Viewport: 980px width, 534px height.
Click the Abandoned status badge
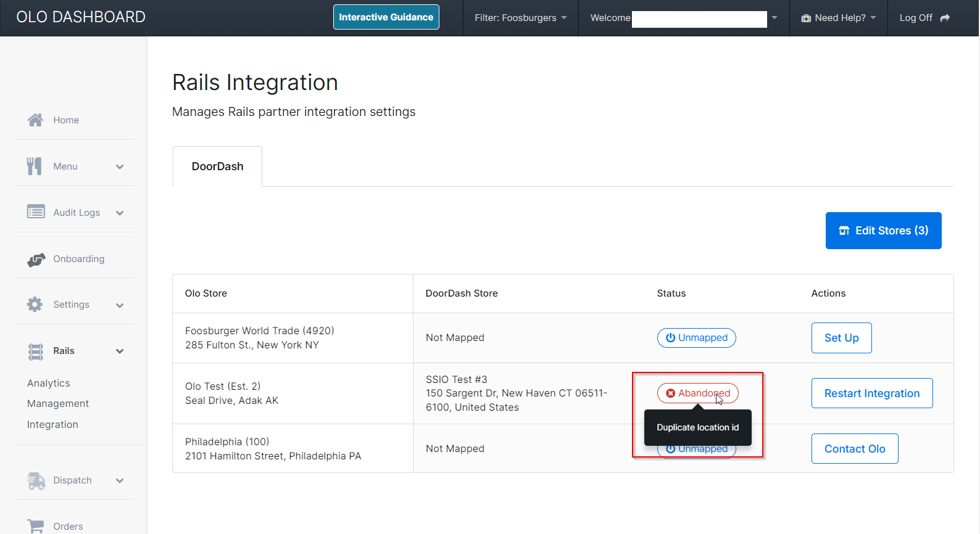point(698,393)
